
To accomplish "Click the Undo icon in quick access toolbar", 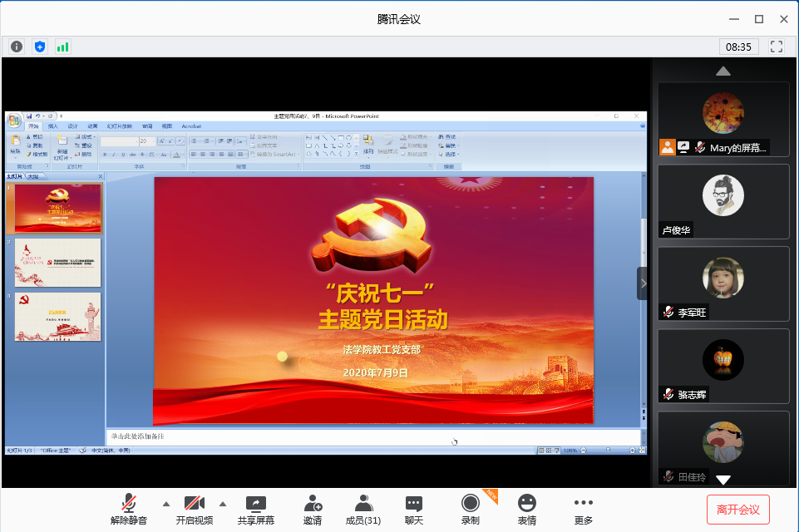I will 37,116.
